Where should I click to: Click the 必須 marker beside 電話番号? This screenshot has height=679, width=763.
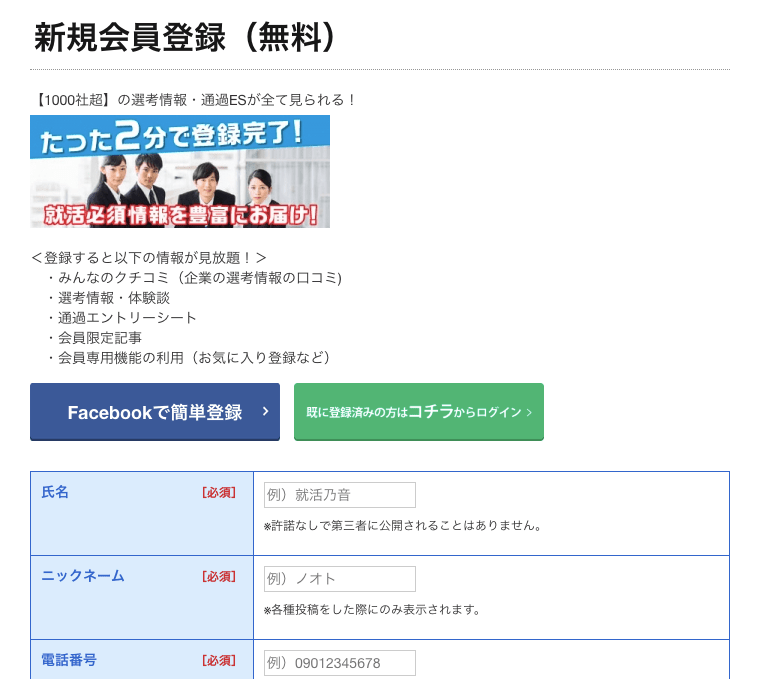pos(219,661)
